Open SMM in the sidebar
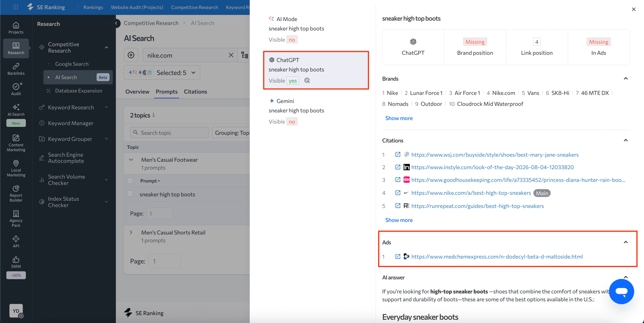 click(x=16, y=262)
